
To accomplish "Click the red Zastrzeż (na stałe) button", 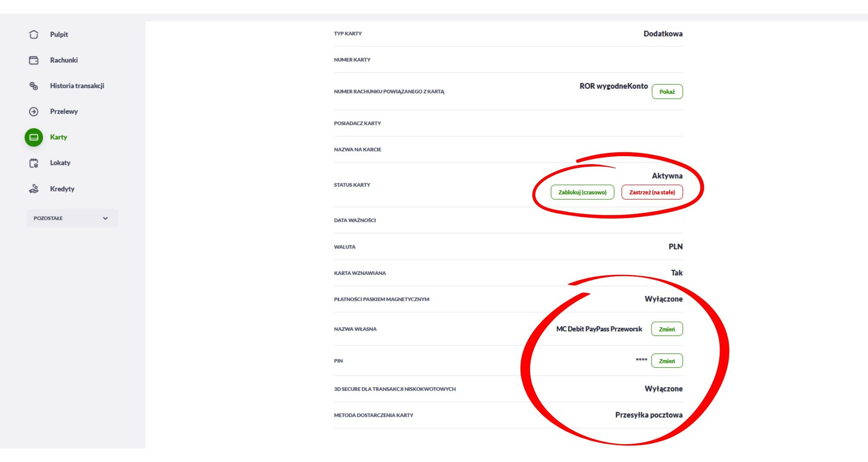I will click(652, 192).
